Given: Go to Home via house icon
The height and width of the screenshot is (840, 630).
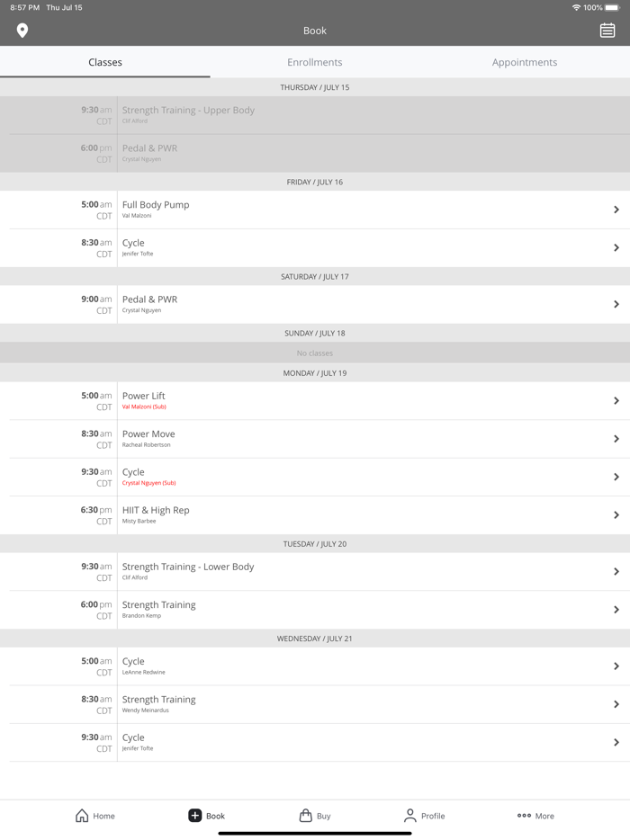Looking at the screenshot, I should (82, 816).
